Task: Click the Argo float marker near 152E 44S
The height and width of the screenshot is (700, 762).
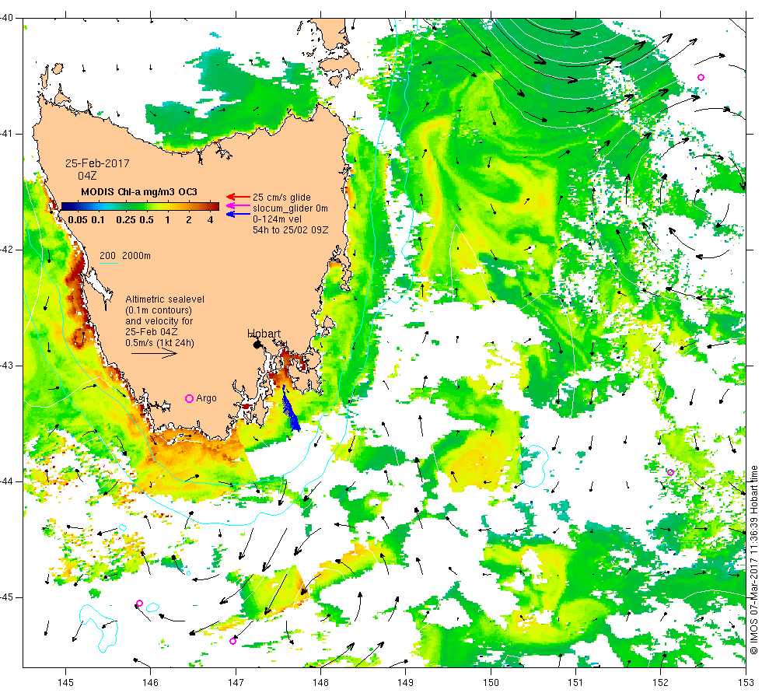Action: [670, 472]
